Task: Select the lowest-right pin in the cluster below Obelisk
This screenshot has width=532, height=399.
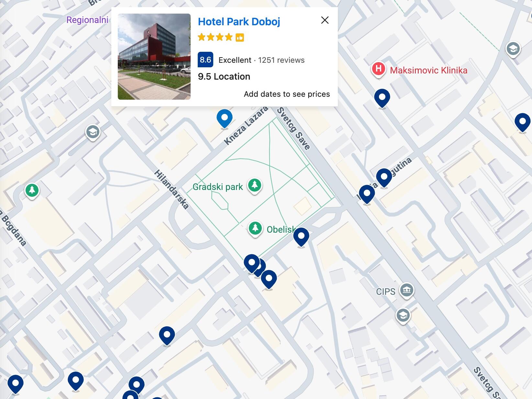Action: (269, 279)
